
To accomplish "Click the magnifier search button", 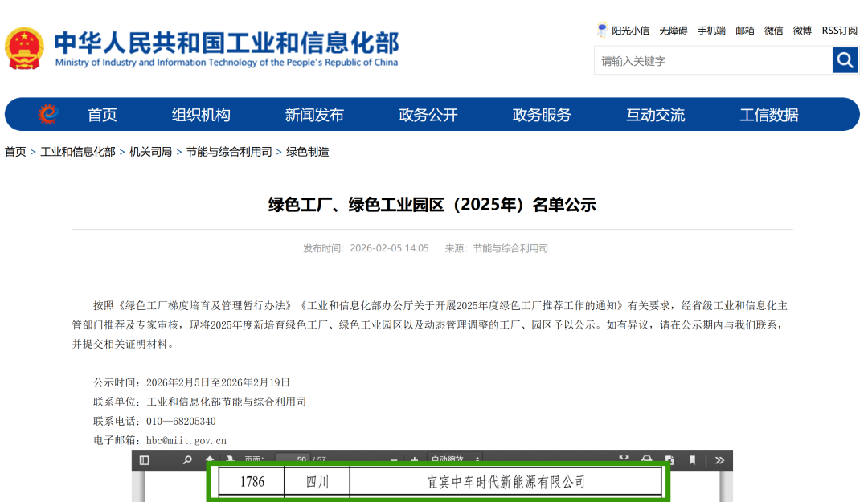I will coord(845,60).
